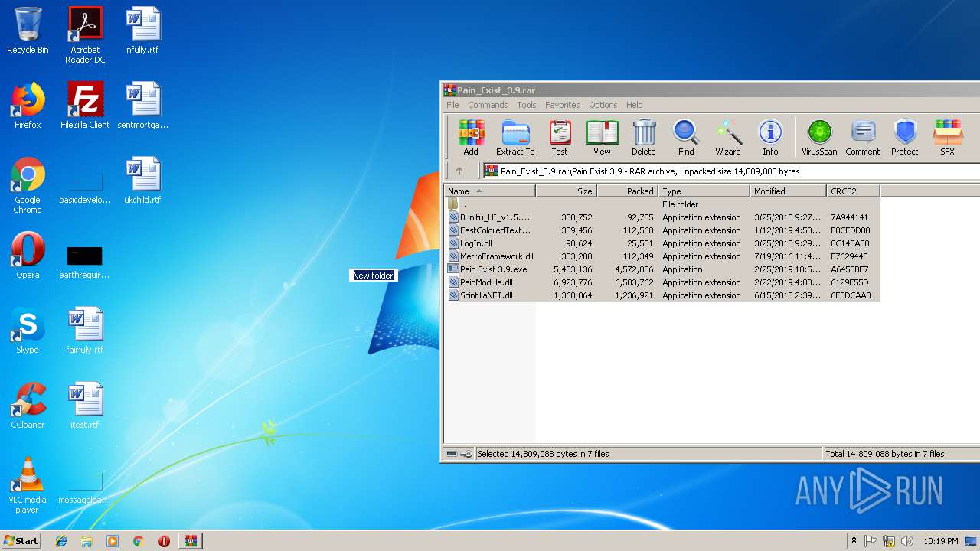Go up one folder level arrow

(x=459, y=171)
